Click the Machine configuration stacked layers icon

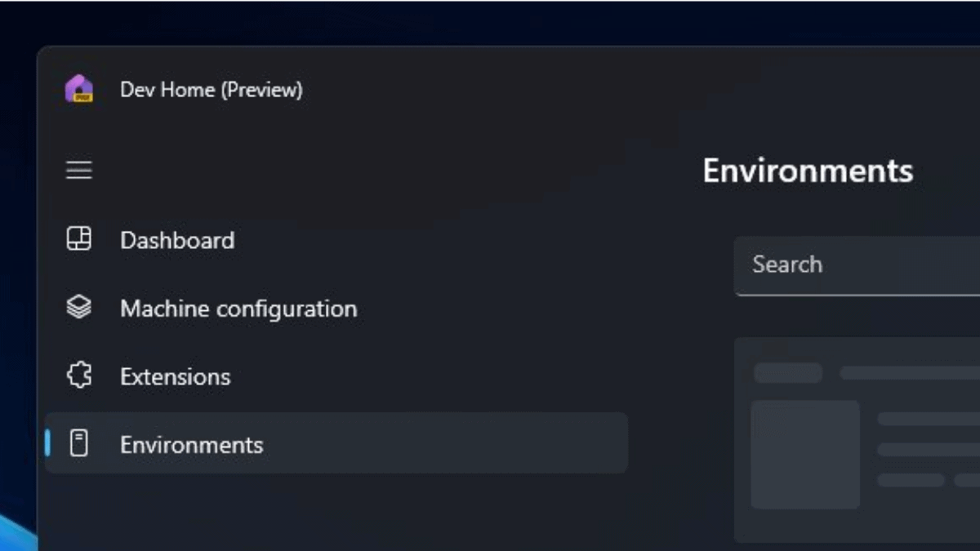[78, 308]
